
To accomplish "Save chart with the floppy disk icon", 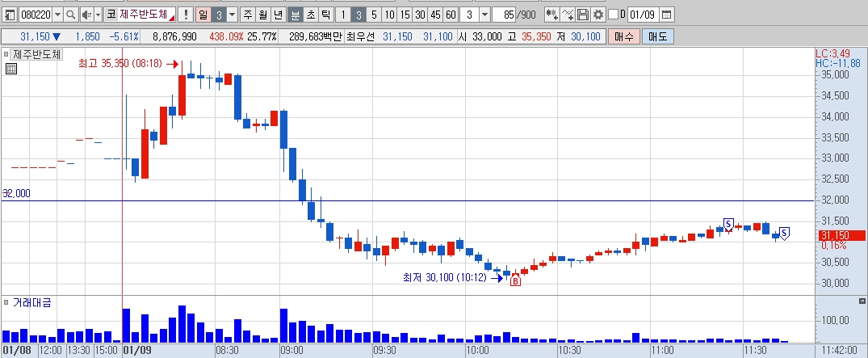I will coord(583,15).
